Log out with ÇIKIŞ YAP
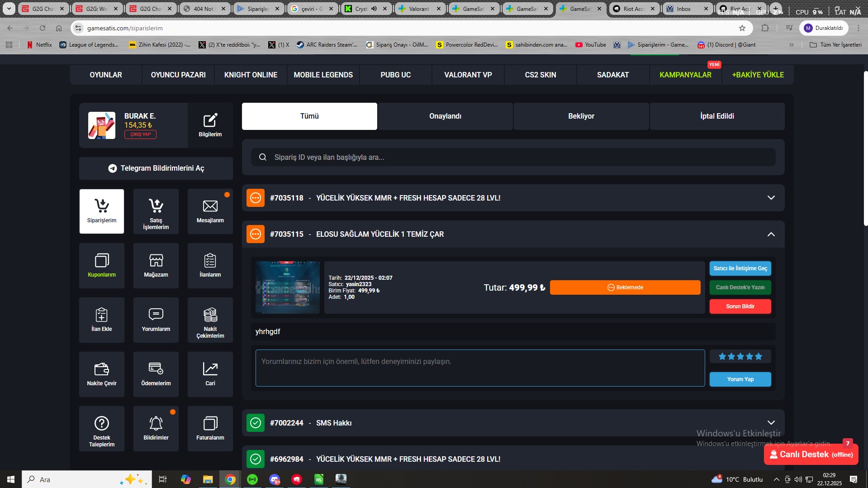 [x=140, y=134]
